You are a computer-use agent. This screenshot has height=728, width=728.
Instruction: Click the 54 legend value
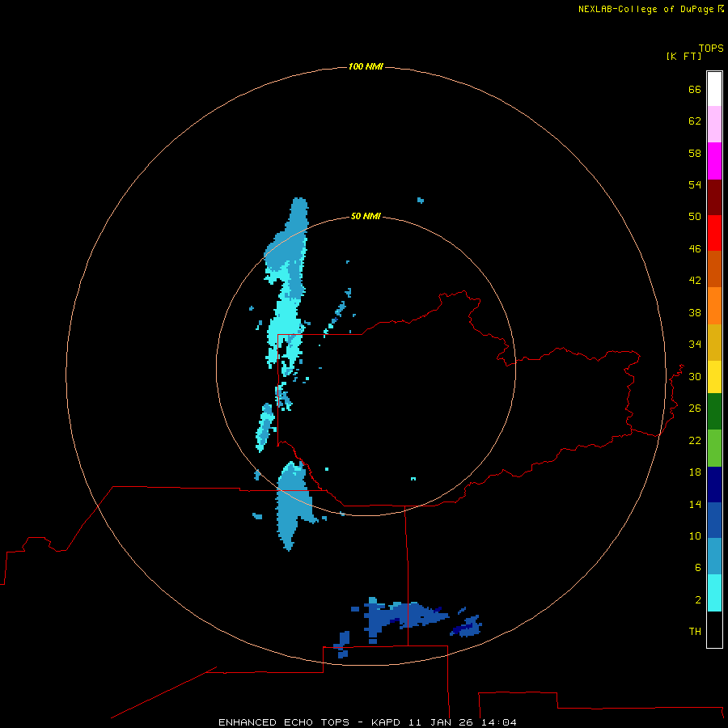pos(695,184)
